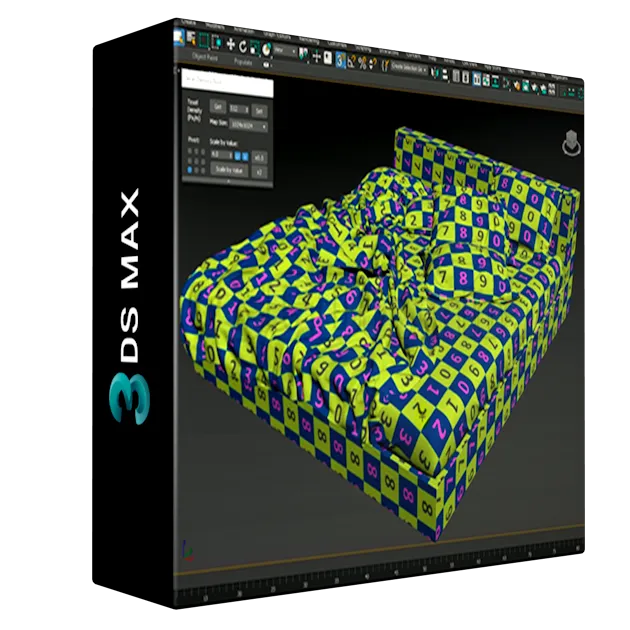The width and height of the screenshot is (630, 630).
Task: Click the texel density value field
Action: coord(239,109)
